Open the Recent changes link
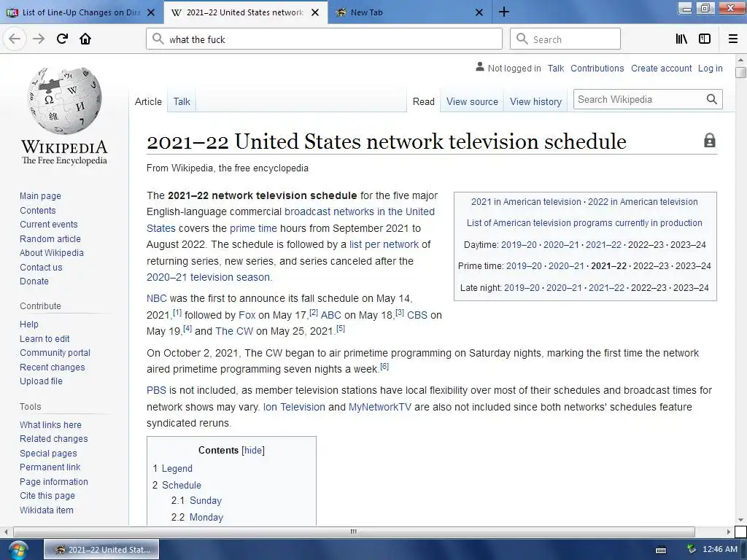 pyautogui.click(x=53, y=367)
